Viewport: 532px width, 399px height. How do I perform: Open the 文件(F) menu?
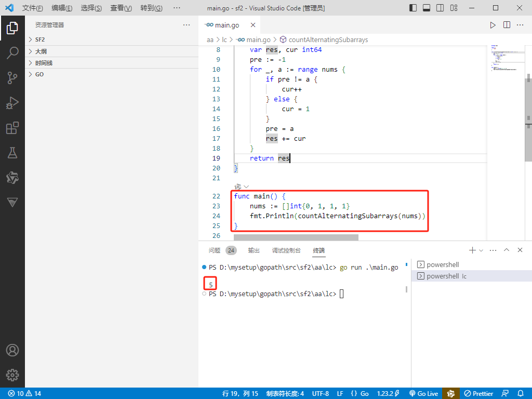[33, 8]
